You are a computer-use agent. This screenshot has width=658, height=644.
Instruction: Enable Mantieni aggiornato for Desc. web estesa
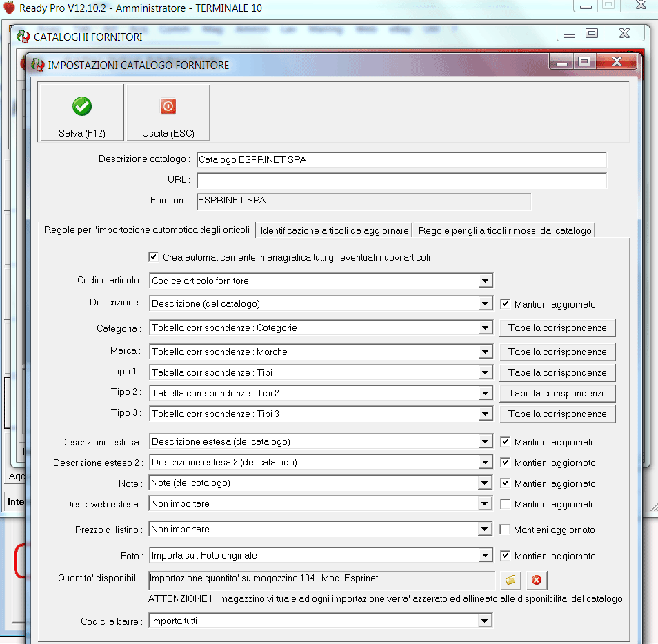click(x=506, y=504)
